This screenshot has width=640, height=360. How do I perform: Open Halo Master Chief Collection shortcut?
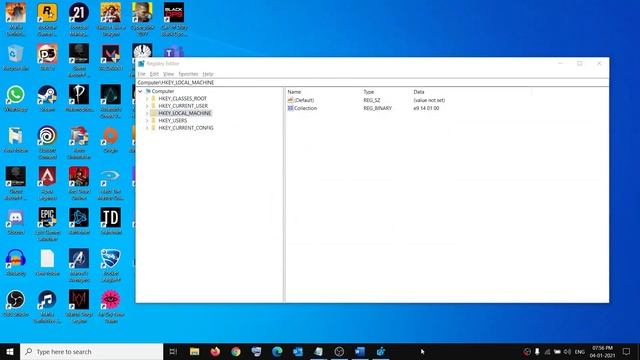click(x=111, y=183)
